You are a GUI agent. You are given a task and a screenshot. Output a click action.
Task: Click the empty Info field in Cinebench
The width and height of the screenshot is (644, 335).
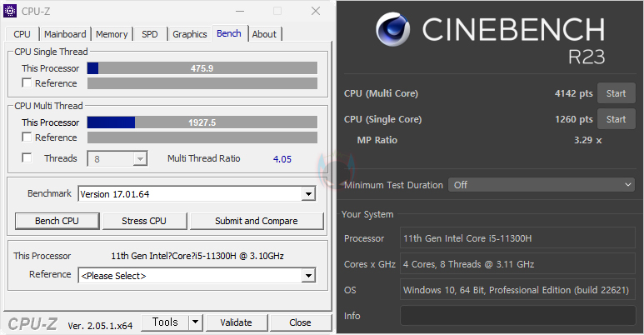(517, 316)
